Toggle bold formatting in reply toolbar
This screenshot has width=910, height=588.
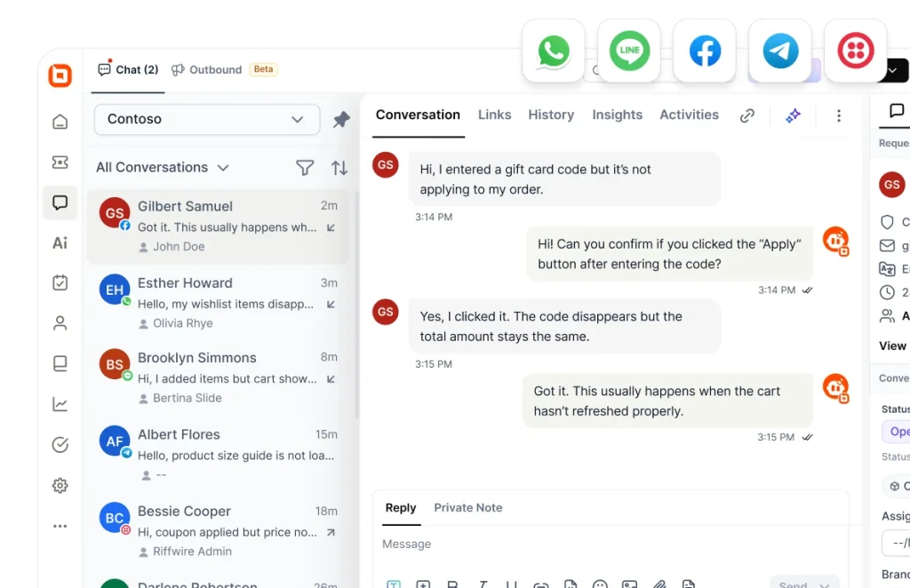[x=452, y=584]
